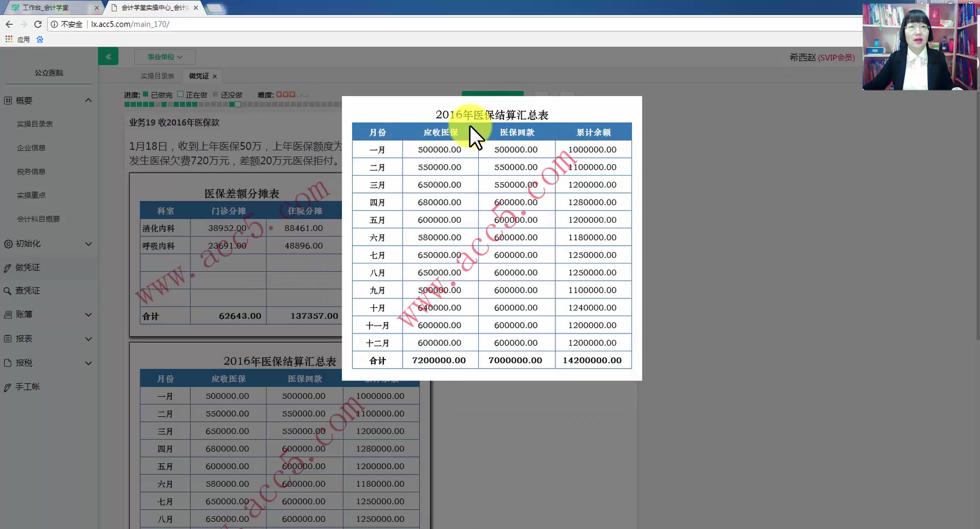Screen dimensions: 980x529
Task: Select the 做凭证 pencil icon in sidebar
Action: (7, 268)
